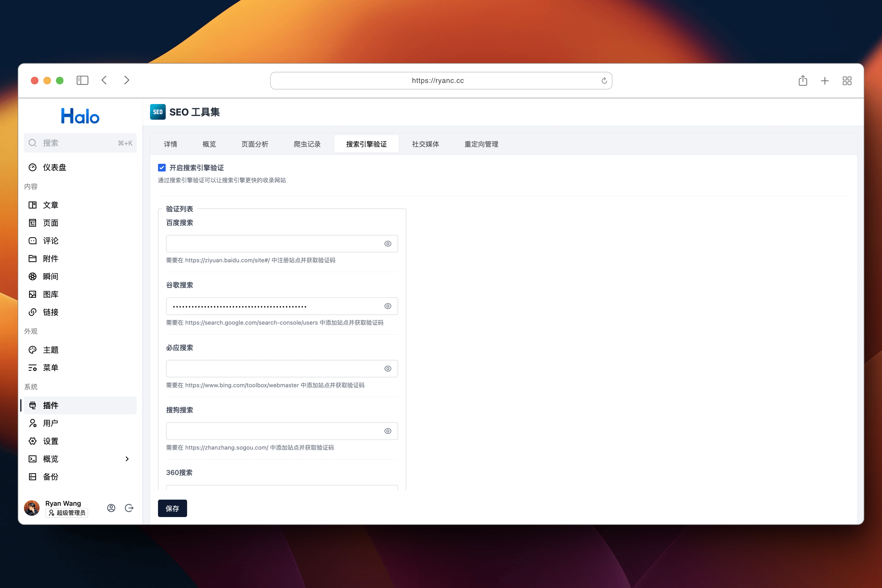Click the browser address bar ryanc.cc
882x588 pixels.
click(441, 81)
